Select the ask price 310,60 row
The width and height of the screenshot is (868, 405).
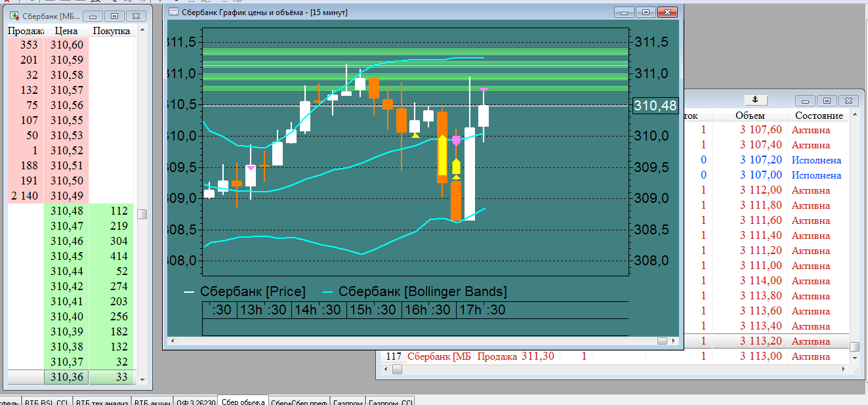click(x=70, y=45)
